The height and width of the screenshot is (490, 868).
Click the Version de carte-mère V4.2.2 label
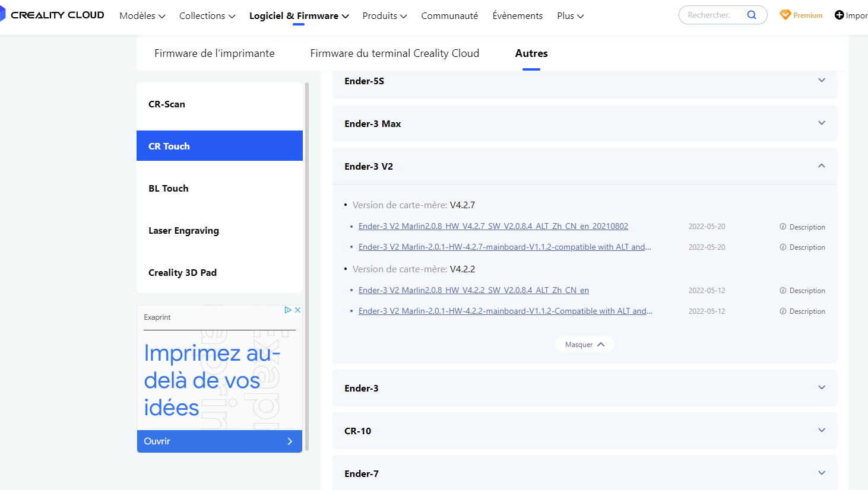(x=414, y=269)
